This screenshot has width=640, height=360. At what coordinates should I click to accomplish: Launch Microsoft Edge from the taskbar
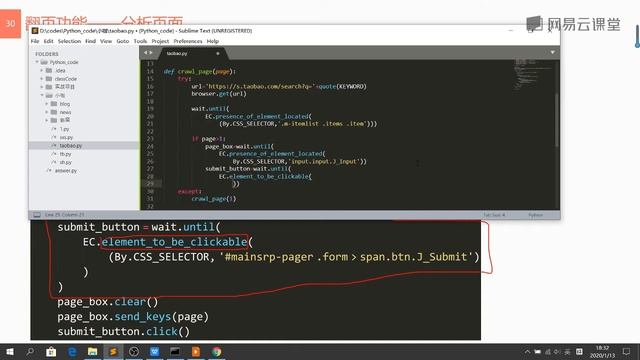(72, 351)
